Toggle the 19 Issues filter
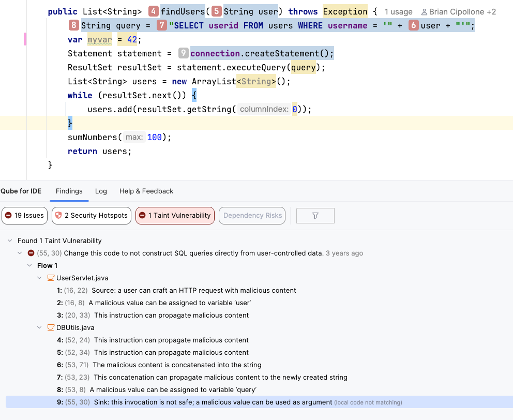 point(24,216)
